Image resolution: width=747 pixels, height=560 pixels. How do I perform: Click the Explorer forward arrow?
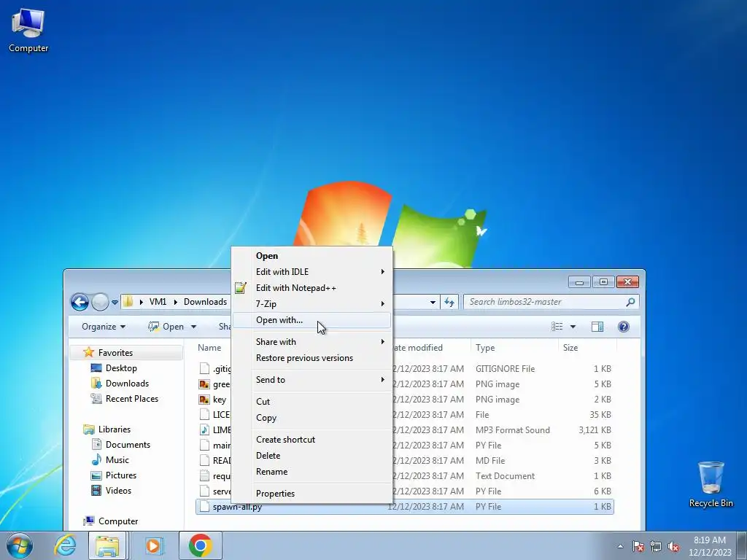[x=100, y=302]
